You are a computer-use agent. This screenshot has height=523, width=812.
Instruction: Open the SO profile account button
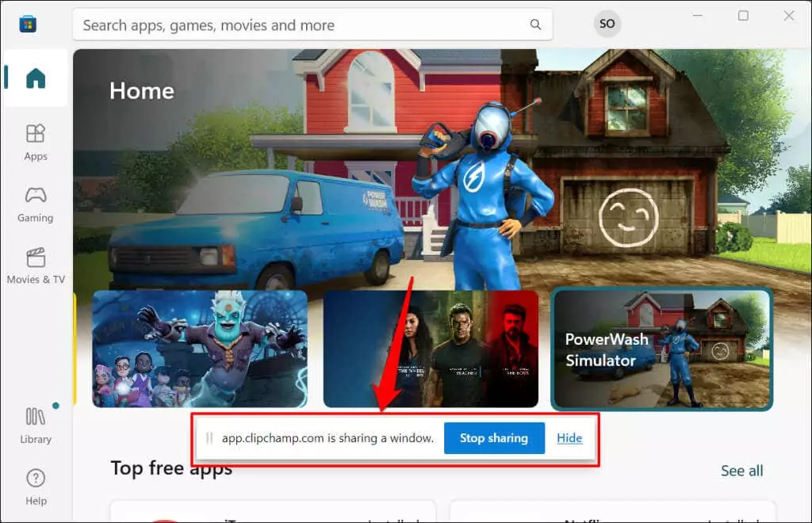click(x=607, y=24)
